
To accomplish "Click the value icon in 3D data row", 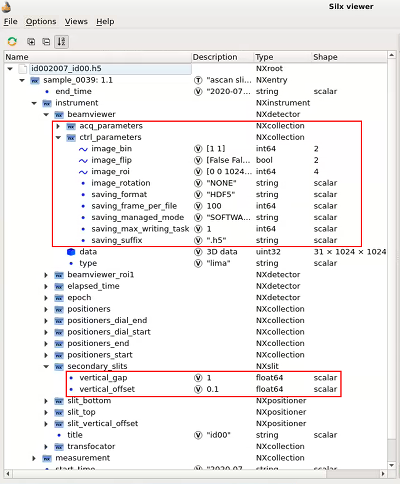I will click(x=198, y=252).
